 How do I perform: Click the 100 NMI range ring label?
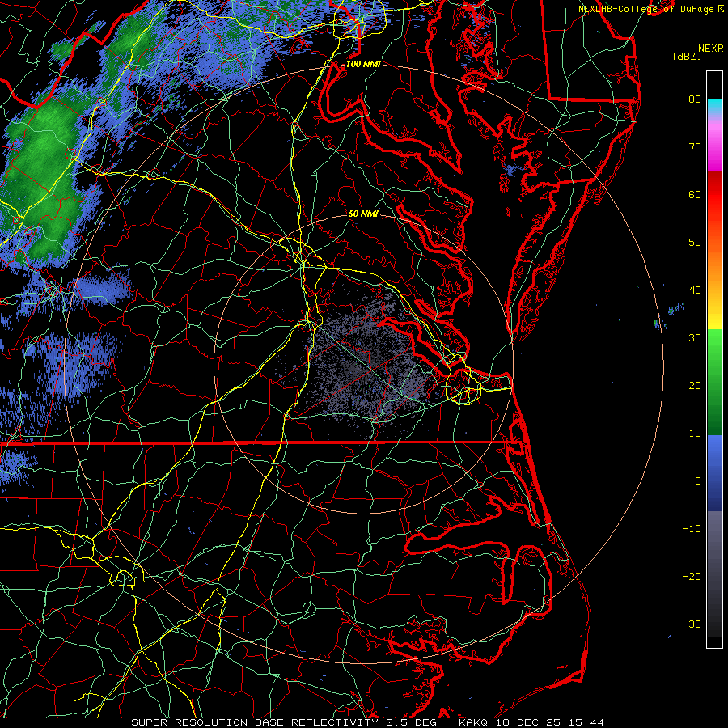363,64
